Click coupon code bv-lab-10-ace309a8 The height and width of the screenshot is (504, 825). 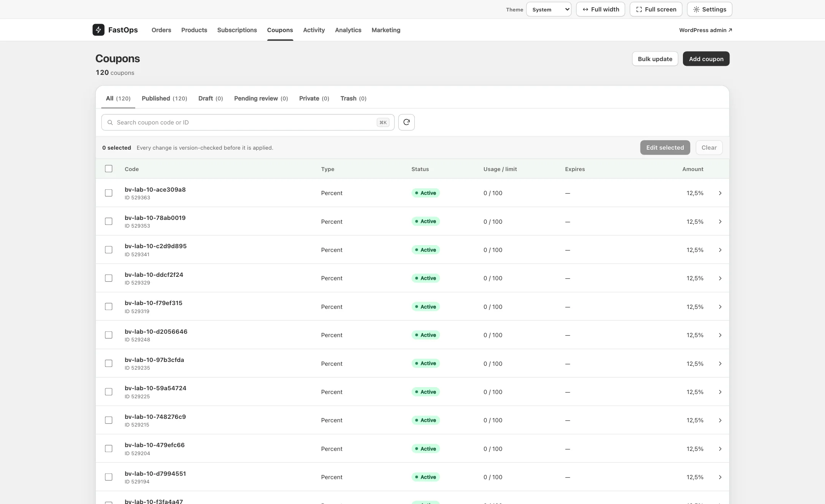[x=155, y=189]
